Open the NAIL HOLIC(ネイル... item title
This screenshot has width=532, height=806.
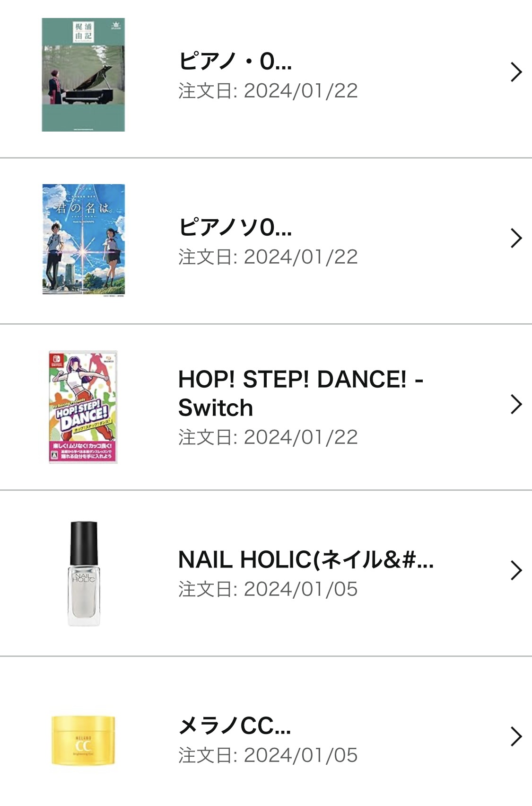pyautogui.click(x=305, y=559)
